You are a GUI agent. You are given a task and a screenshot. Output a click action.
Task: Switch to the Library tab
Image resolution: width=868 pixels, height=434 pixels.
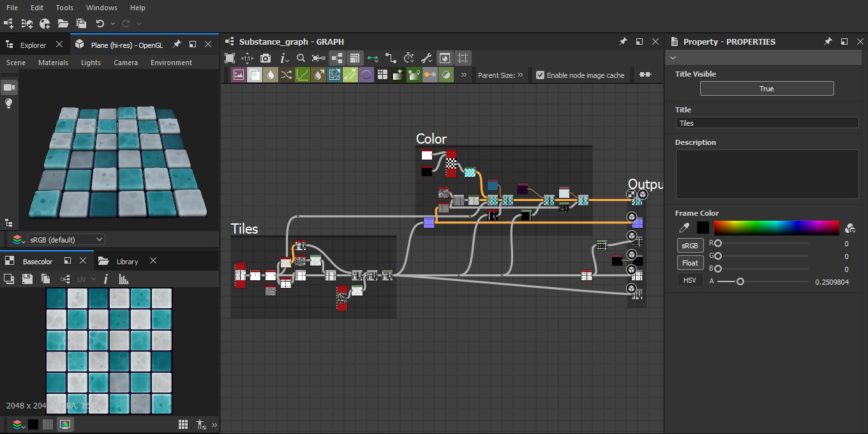pos(127,261)
